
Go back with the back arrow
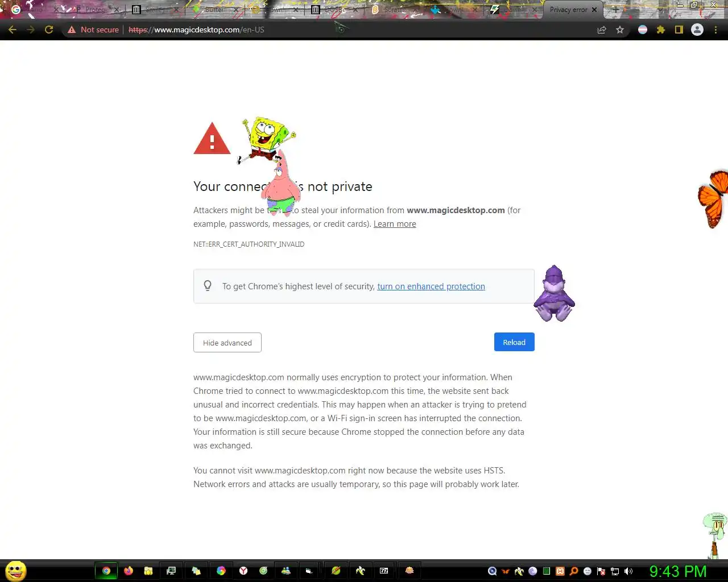tap(13, 30)
